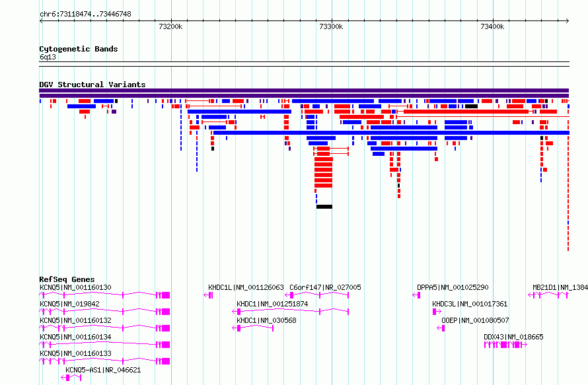The height and width of the screenshot is (385, 588).
Task: Click the DDX43|NM_018665 gene label
Action: click(x=513, y=337)
